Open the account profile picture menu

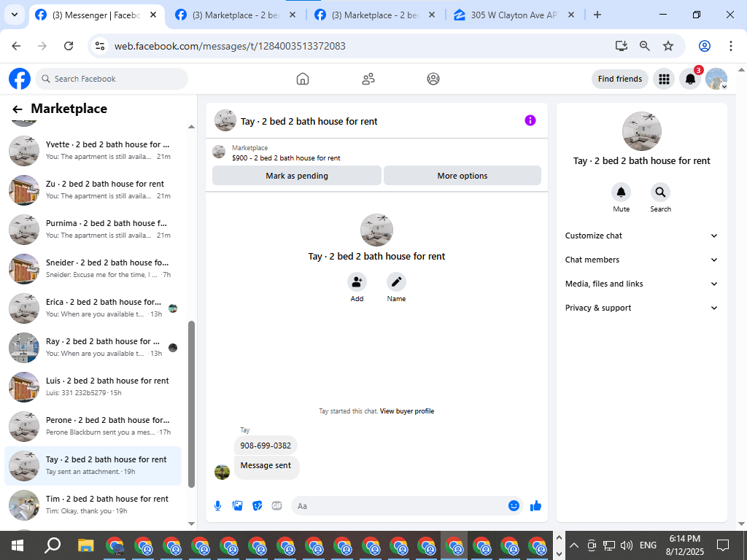coord(716,79)
